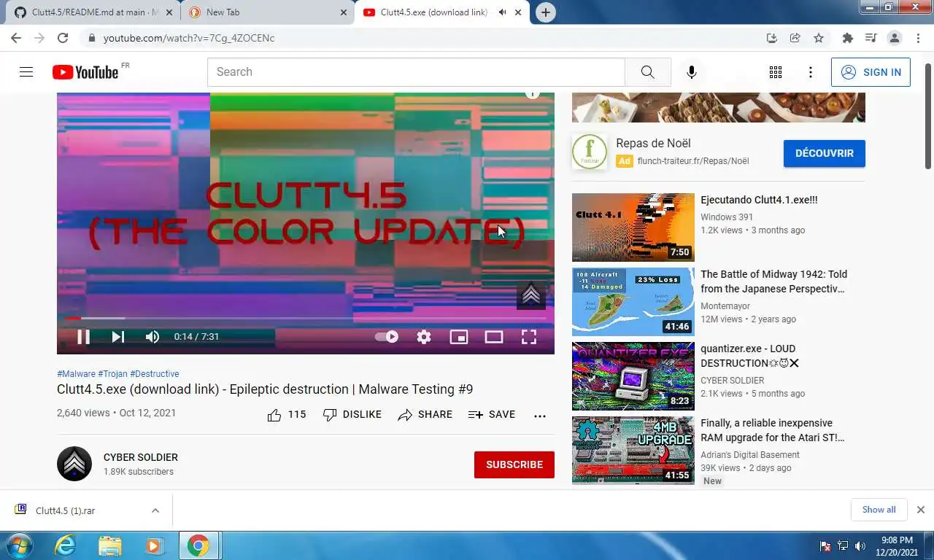The height and width of the screenshot is (560, 934).
Task: Open the system tray volume icon
Action: [860, 546]
